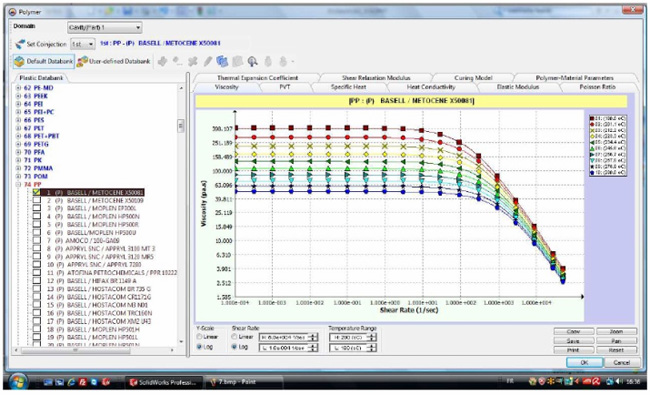This screenshot has width=650, height=395.
Task: Click the magnifier search-material icon
Action: pos(252,61)
